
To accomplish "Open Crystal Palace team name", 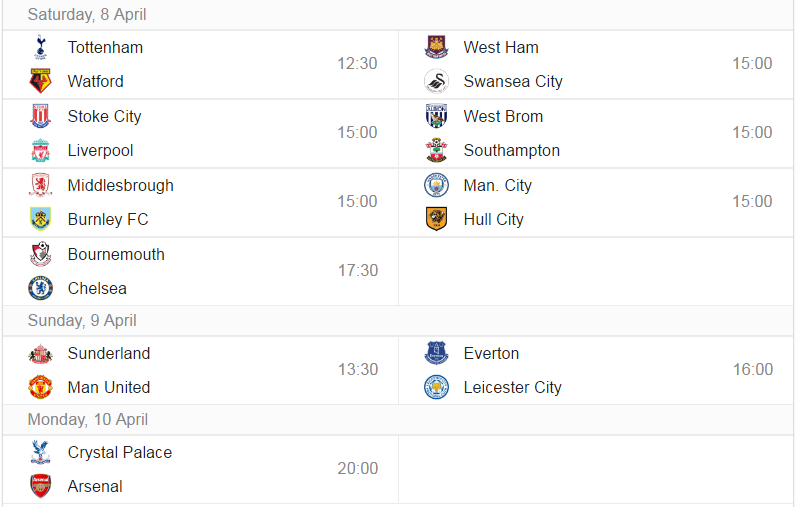I will (120, 452).
